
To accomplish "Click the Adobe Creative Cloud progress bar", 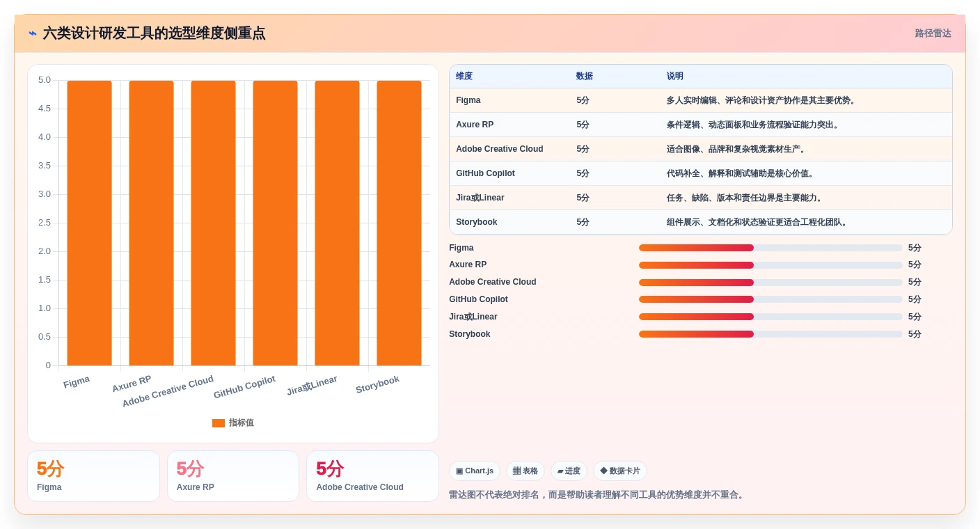I will 770,282.
